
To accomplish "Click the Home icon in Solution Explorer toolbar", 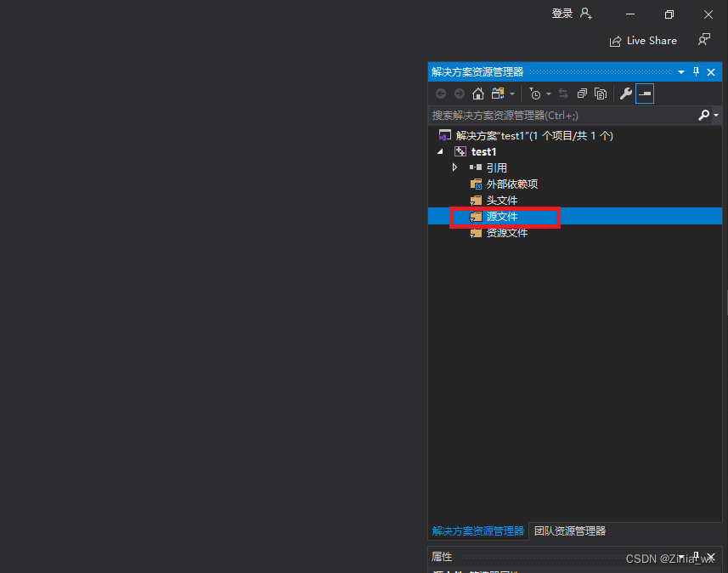I will (x=477, y=94).
